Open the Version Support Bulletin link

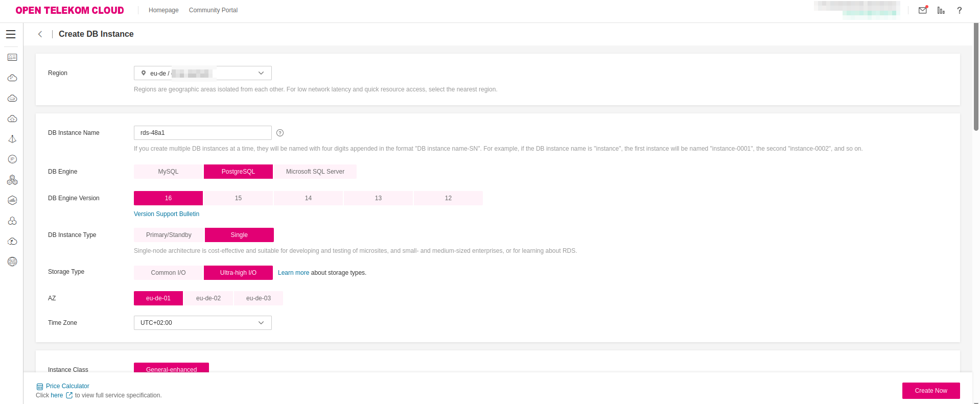[x=167, y=214]
